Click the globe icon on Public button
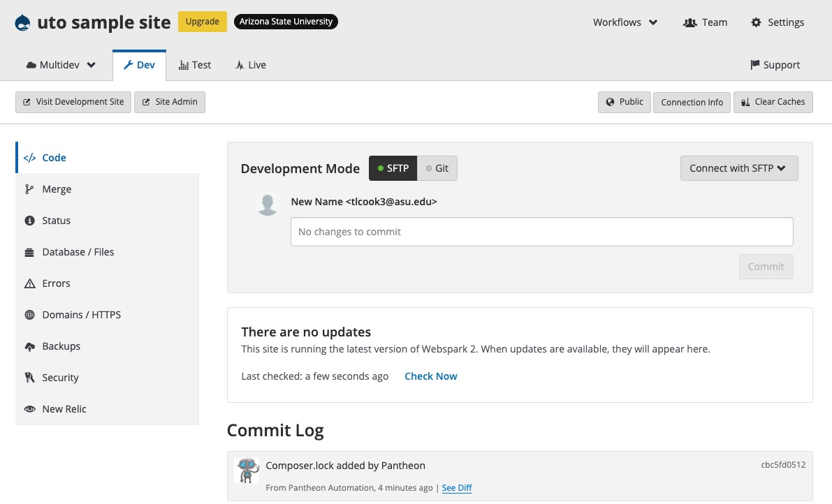The width and height of the screenshot is (832, 504). tap(611, 102)
